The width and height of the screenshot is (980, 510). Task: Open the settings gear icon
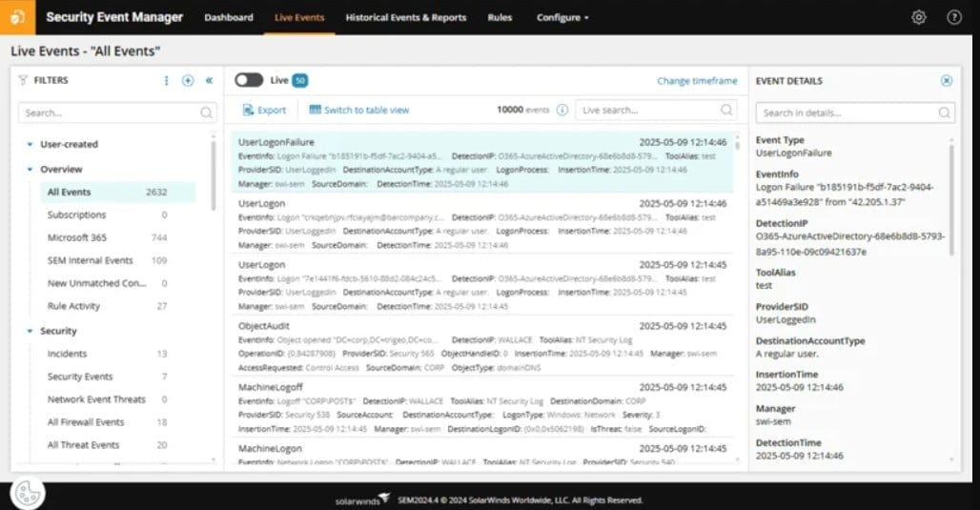[918, 17]
